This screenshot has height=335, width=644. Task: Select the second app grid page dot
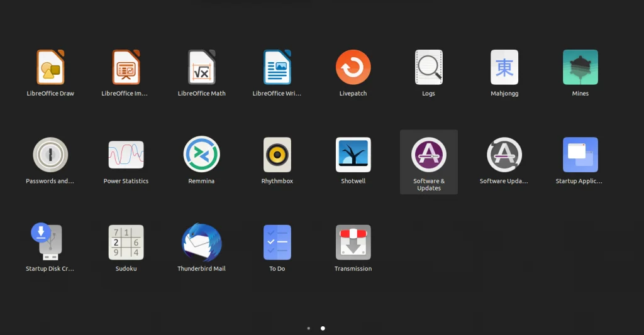[x=323, y=328]
